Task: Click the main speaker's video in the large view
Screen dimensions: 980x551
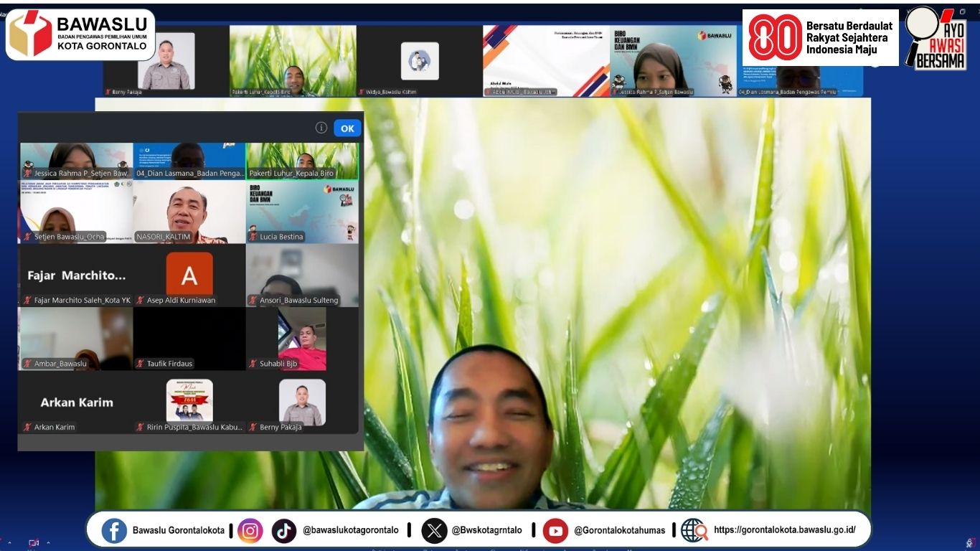Action: click(483, 303)
